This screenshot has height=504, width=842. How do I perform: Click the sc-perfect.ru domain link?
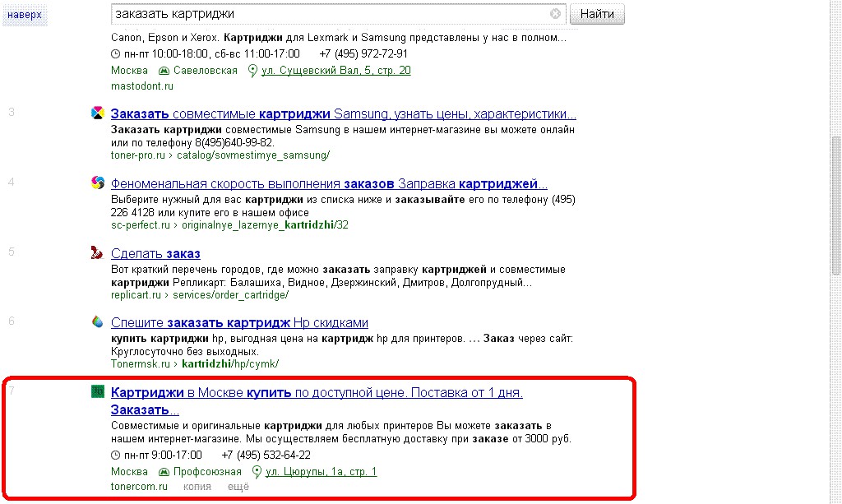[140, 225]
